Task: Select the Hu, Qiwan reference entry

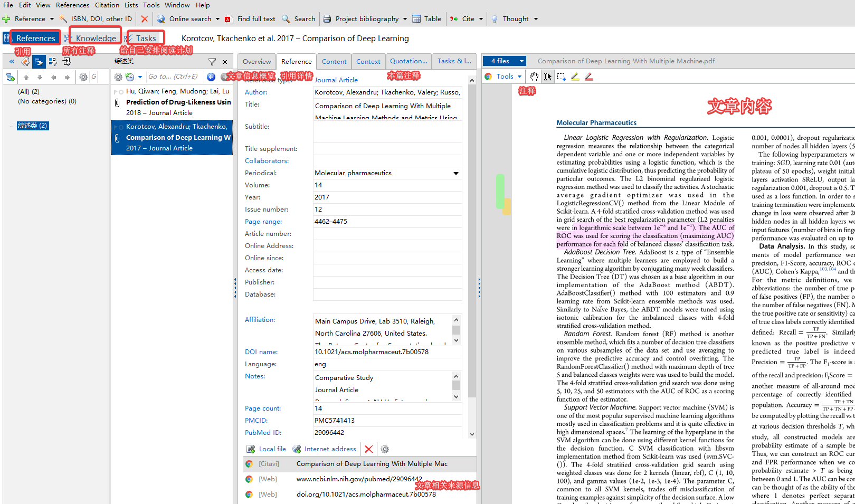Action: coord(172,102)
